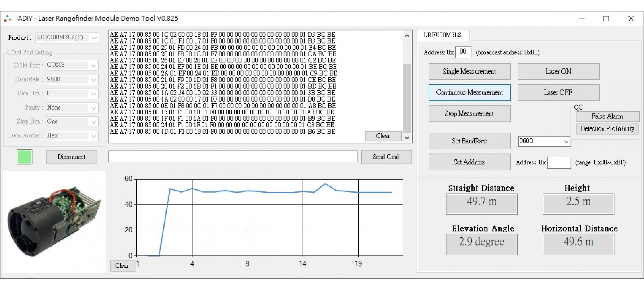644x290 pixels.
Task: Start Continuous Measurement
Action: click(469, 93)
